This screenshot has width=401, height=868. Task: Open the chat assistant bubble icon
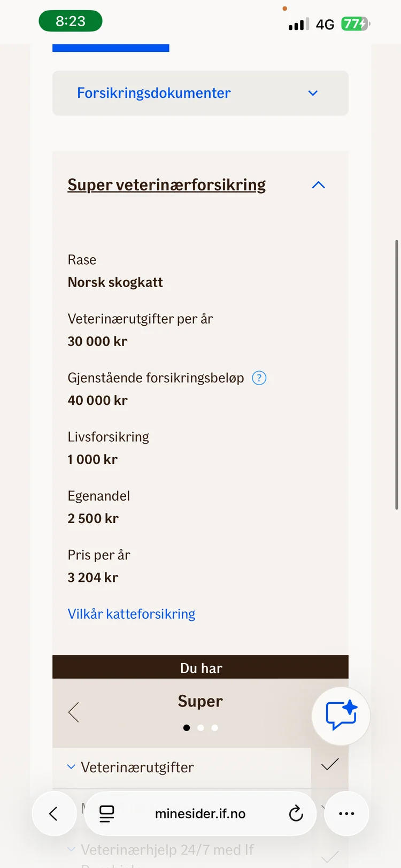tap(341, 716)
